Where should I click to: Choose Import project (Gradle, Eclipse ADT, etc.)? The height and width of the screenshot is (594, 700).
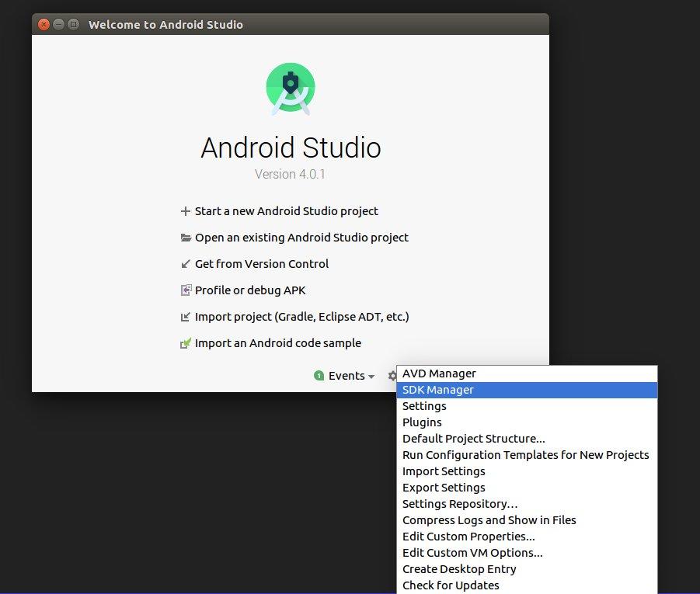point(301,317)
